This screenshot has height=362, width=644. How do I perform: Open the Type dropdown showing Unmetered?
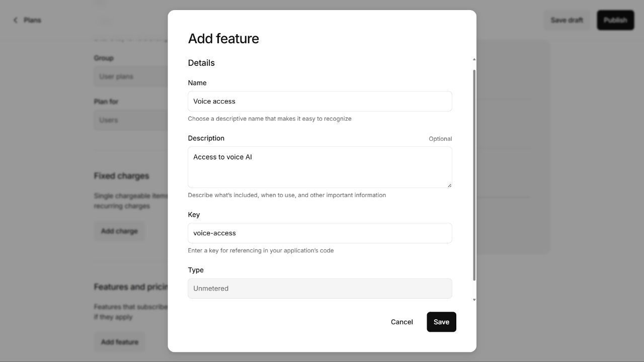point(320,289)
